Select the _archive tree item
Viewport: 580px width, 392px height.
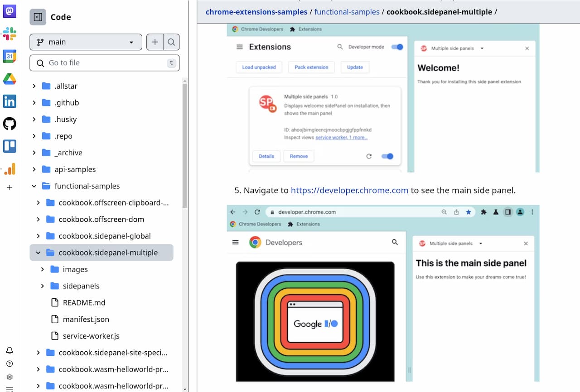[101, 153]
